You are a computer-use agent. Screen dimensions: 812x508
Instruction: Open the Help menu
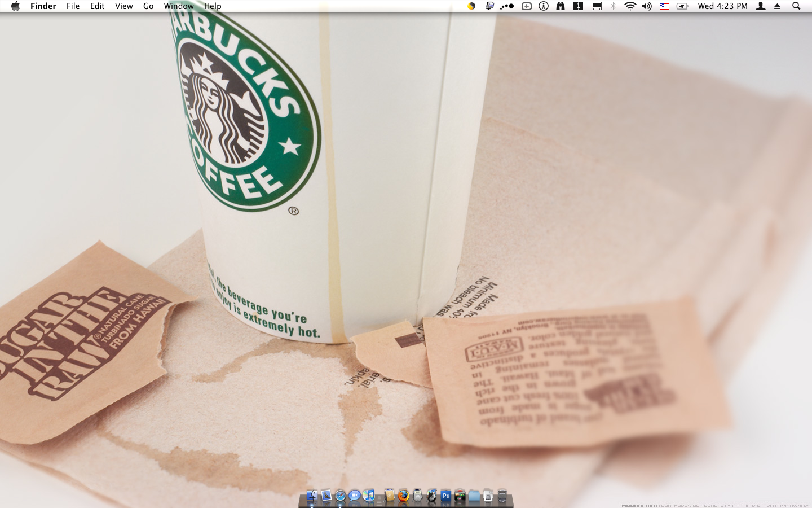213,6
